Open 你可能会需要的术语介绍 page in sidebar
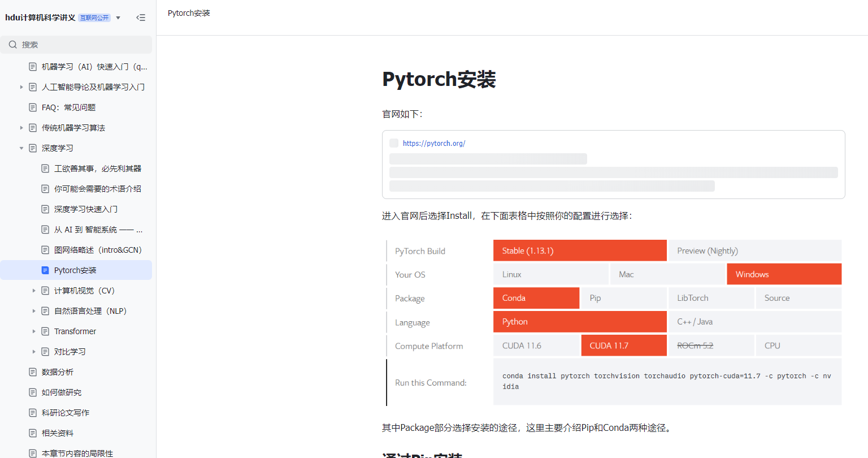868x458 pixels. (x=98, y=189)
